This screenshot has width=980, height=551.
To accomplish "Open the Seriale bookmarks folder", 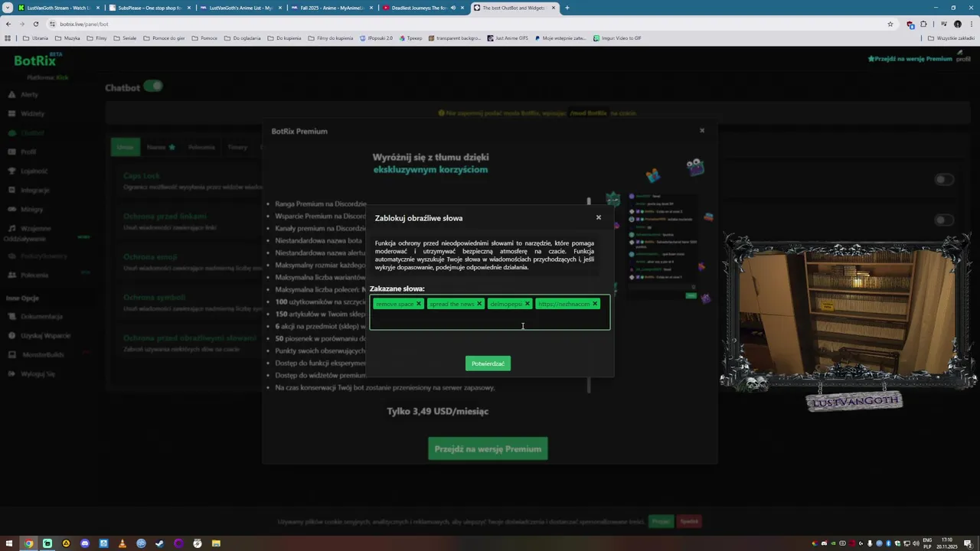I will (x=124, y=38).
